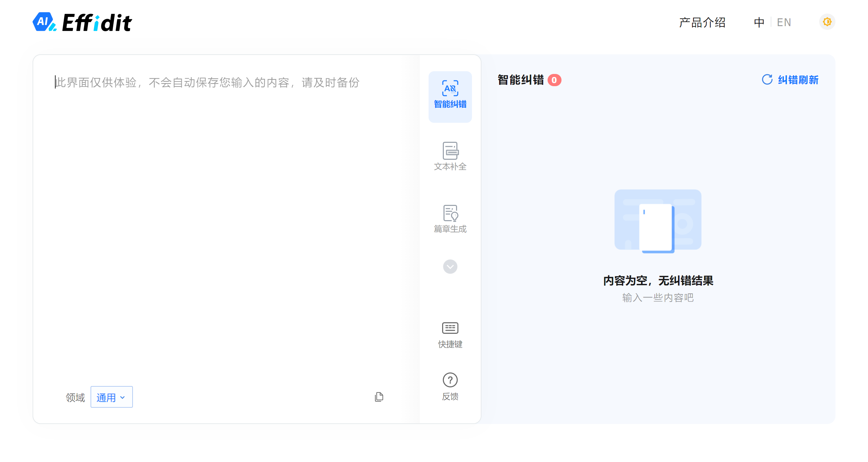This screenshot has width=868, height=462.
Task: Click the 纠错刷新 refresh corrections button
Action: pyautogui.click(x=797, y=80)
